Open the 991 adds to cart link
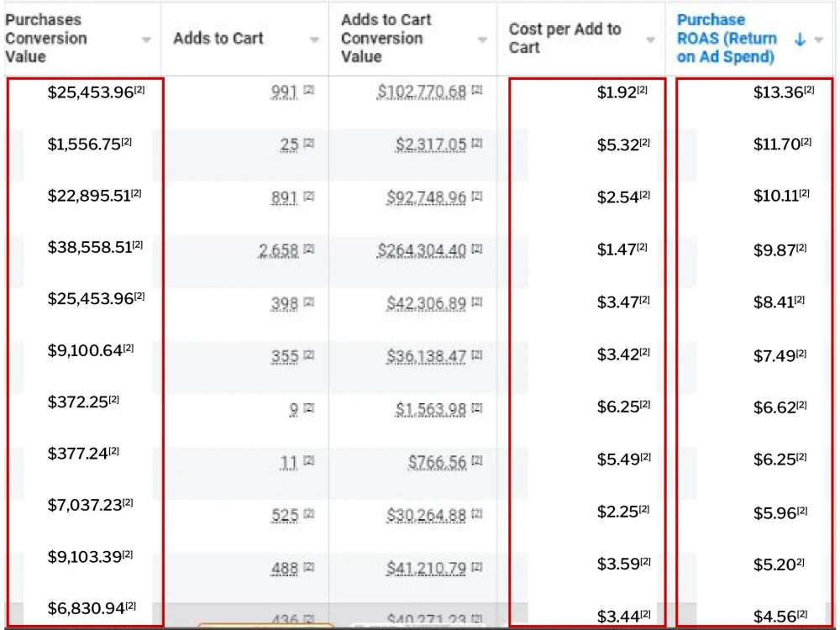 [x=284, y=92]
